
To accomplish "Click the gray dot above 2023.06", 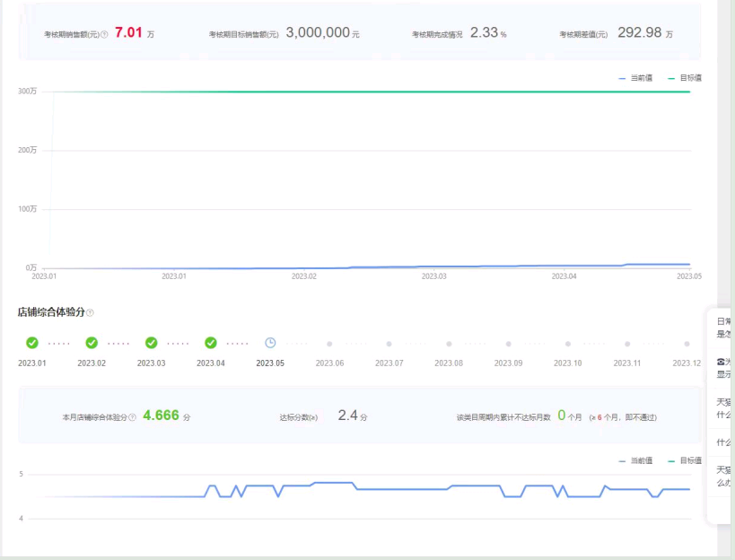I will (x=329, y=344).
